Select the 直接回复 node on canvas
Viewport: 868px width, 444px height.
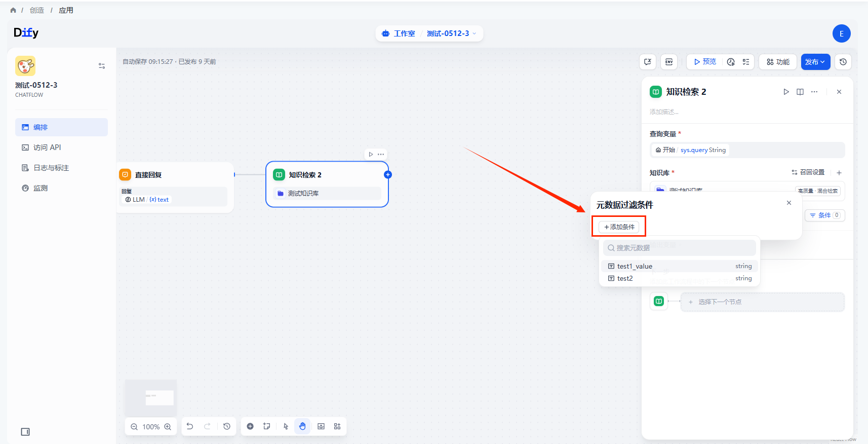coord(175,188)
